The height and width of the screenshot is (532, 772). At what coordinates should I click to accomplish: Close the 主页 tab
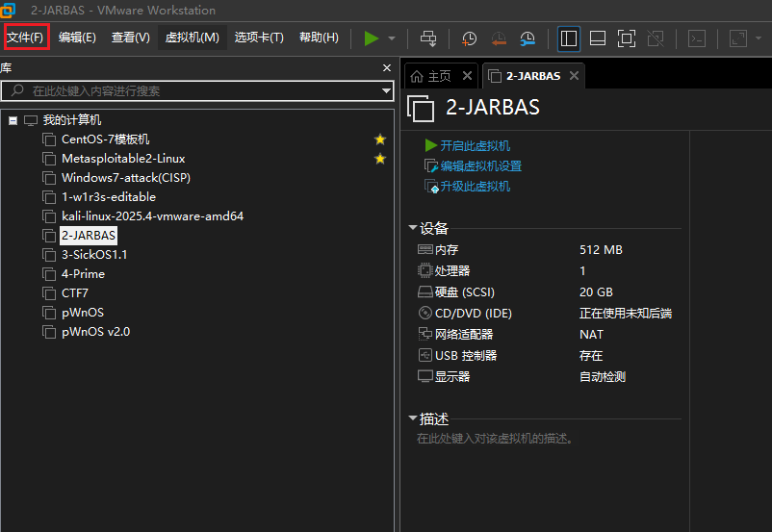467,76
